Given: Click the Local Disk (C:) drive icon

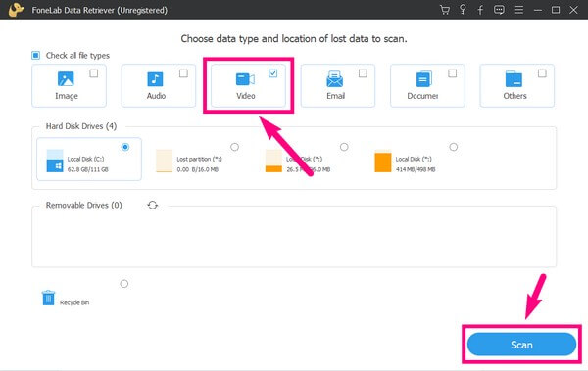Looking at the screenshot, I should pos(55,161).
